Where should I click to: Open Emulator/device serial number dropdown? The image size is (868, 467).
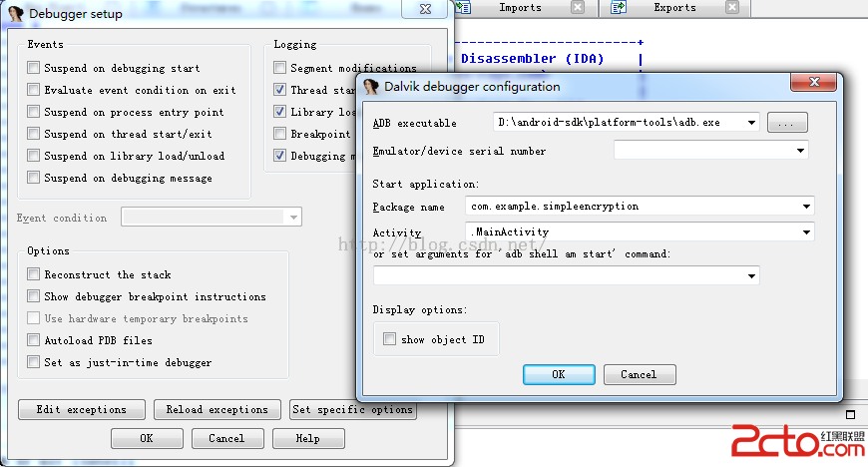point(800,150)
